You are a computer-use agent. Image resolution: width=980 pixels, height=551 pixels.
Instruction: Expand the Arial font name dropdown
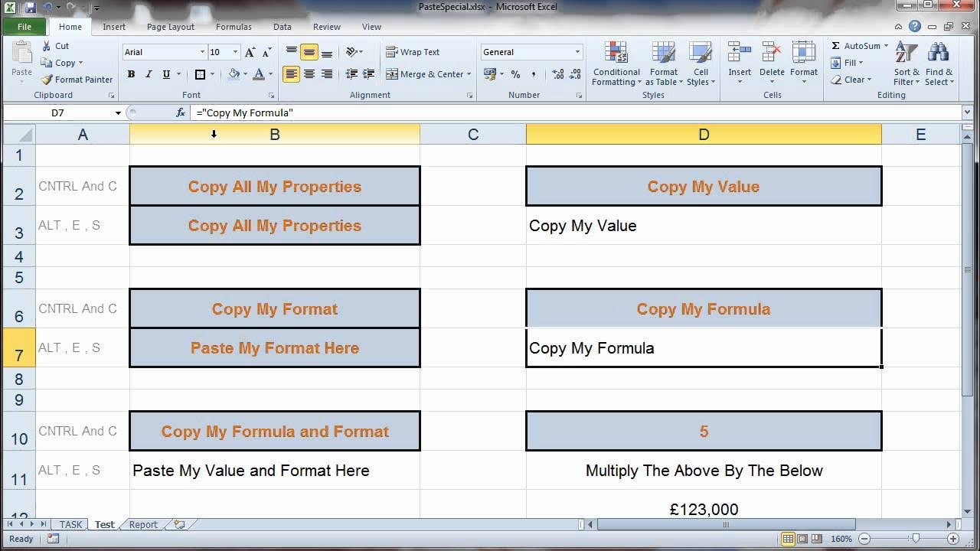click(x=201, y=51)
